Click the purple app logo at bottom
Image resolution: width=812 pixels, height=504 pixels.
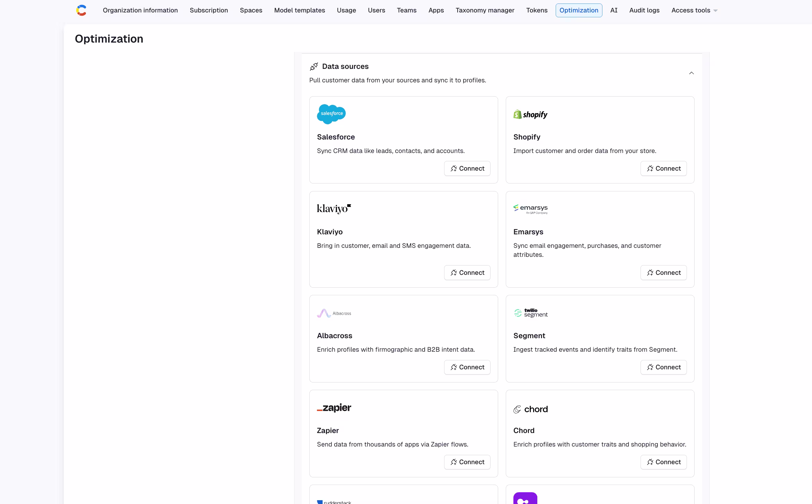525,498
